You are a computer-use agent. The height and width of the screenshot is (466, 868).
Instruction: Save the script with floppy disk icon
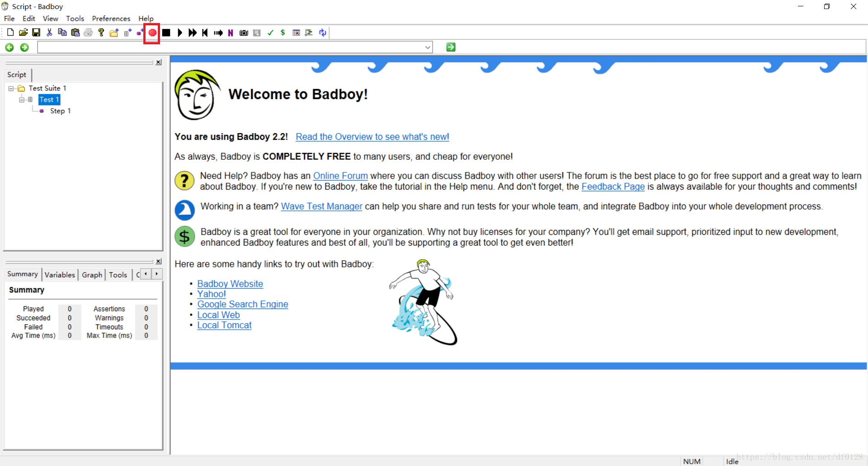pos(36,33)
